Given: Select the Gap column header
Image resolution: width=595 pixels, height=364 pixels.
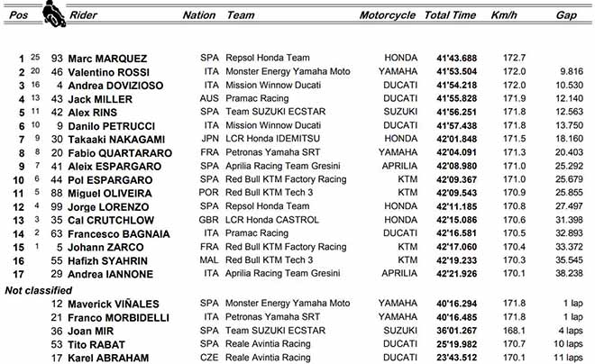Looking at the screenshot, I should [x=566, y=15].
